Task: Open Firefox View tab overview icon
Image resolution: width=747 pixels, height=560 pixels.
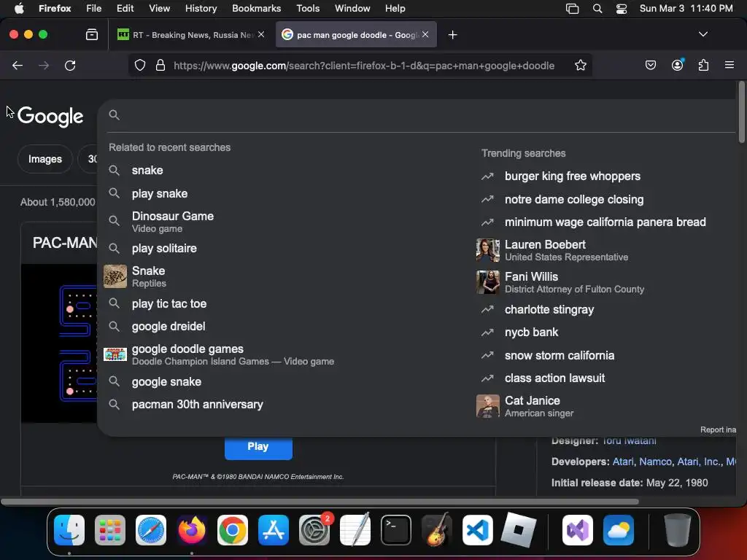Action: 91,34
